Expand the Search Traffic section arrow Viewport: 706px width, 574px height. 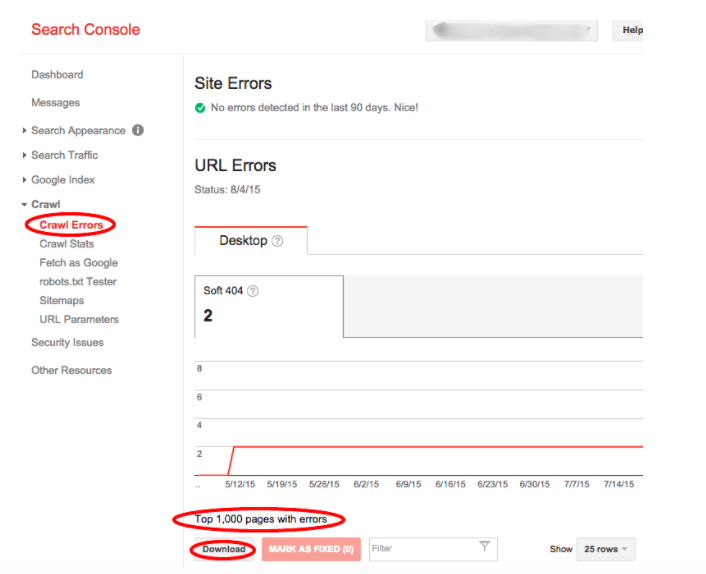tap(24, 155)
